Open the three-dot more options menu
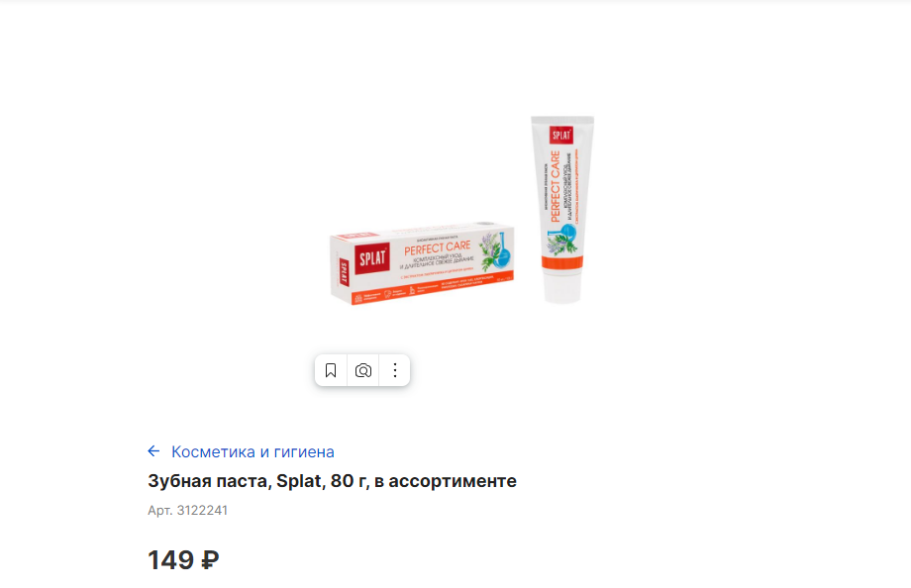The width and height of the screenshot is (911, 588). pyautogui.click(x=395, y=370)
